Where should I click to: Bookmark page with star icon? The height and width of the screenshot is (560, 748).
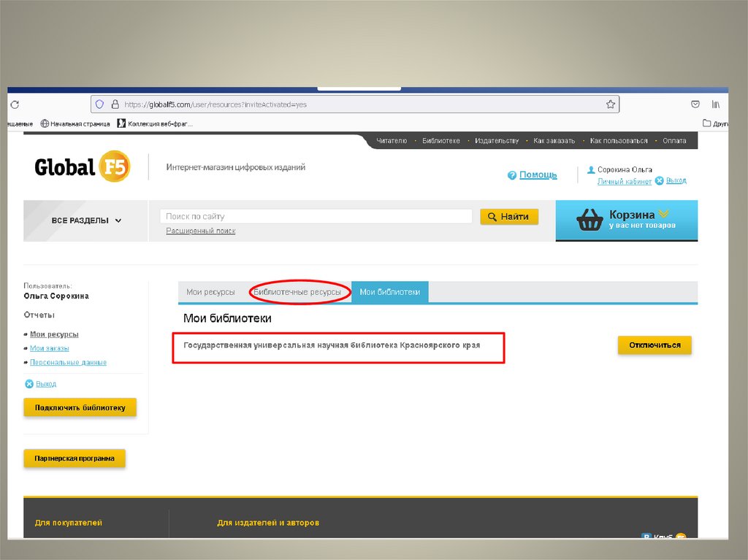tap(611, 104)
